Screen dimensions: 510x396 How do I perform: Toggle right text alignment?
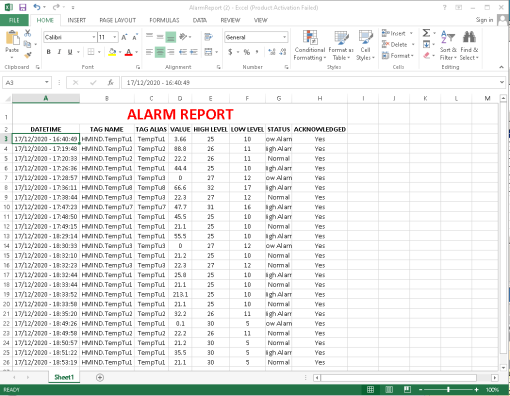tap(171, 52)
